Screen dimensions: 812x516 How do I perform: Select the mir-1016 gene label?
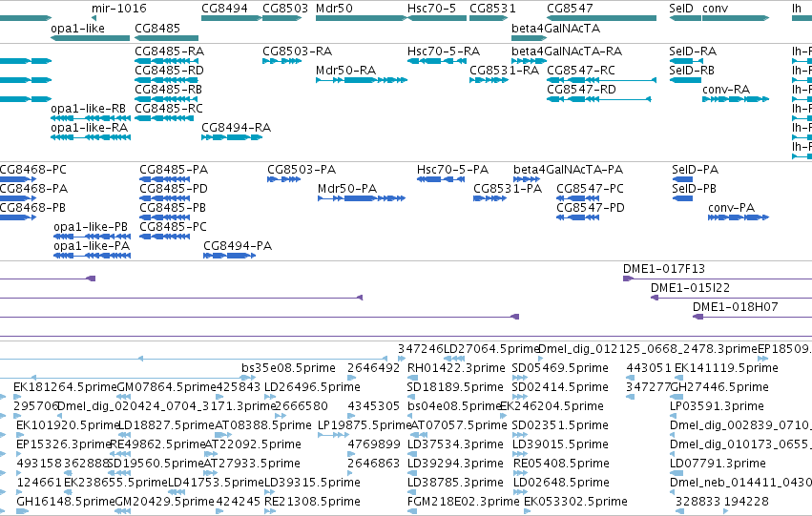click(119, 9)
